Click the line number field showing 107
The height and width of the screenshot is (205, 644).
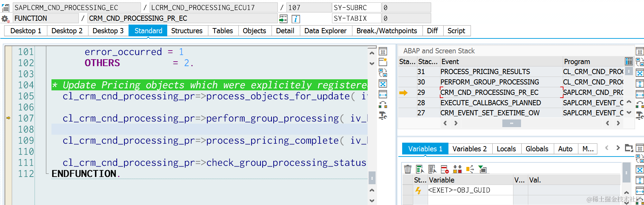tap(309, 8)
